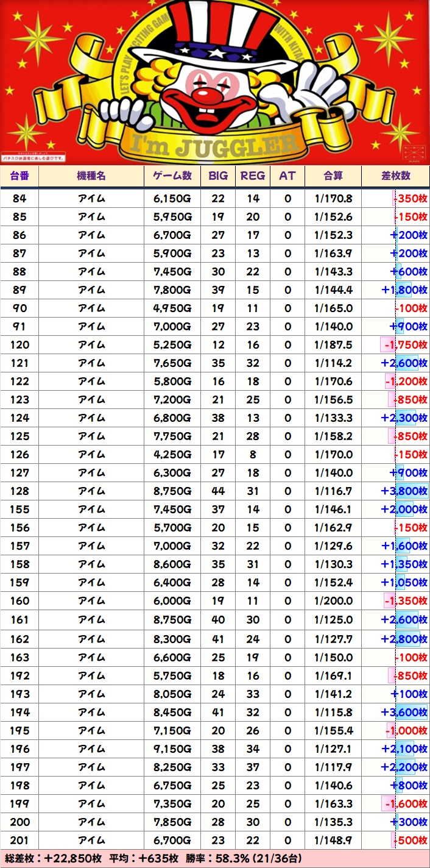Click the 合算 column header
The image size is (430, 868).
(x=333, y=176)
